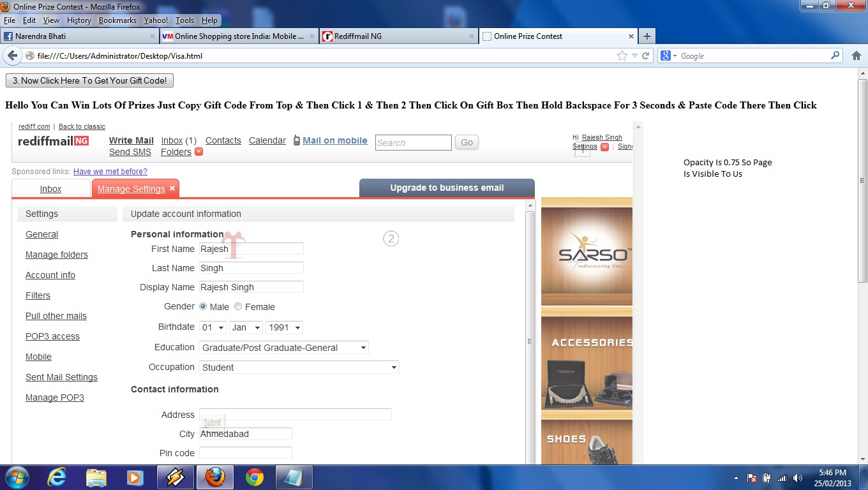Close the Online Prize Contest tab

(631, 36)
